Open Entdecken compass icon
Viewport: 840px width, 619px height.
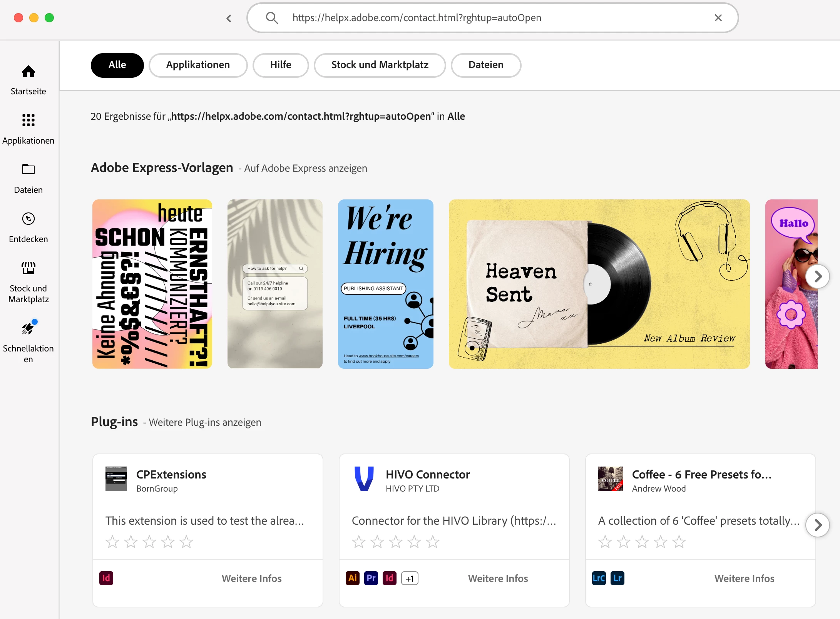coord(28,219)
